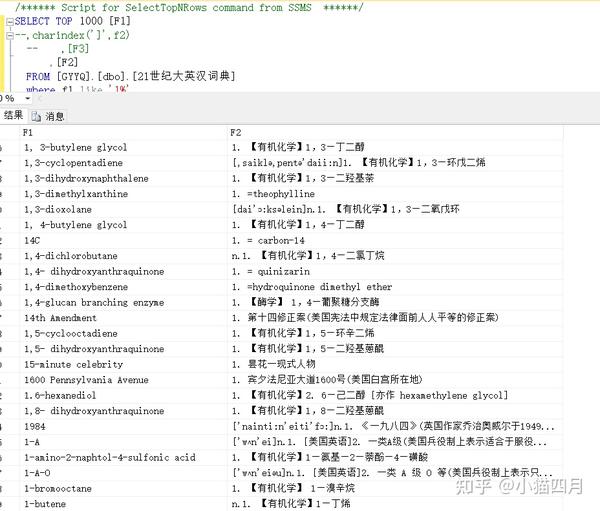Collapse the commented charindex code block

tap(10, 36)
